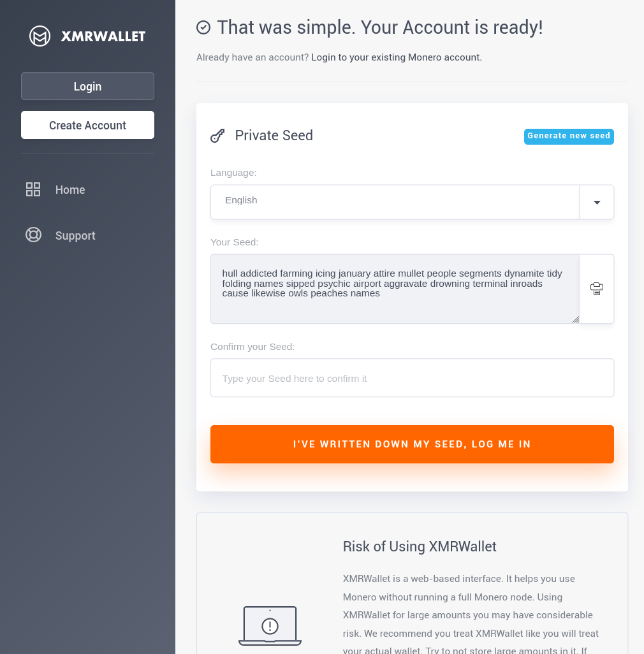This screenshot has width=644, height=654.
Task: Click Generate new seed button
Action: [569, 136]
